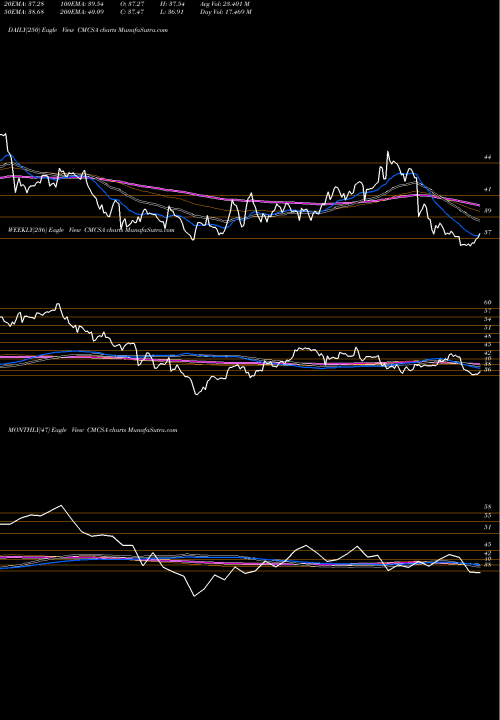Click the Avg Vol figure
Viewport: 500px width, 720px height.
click(225, 4)
